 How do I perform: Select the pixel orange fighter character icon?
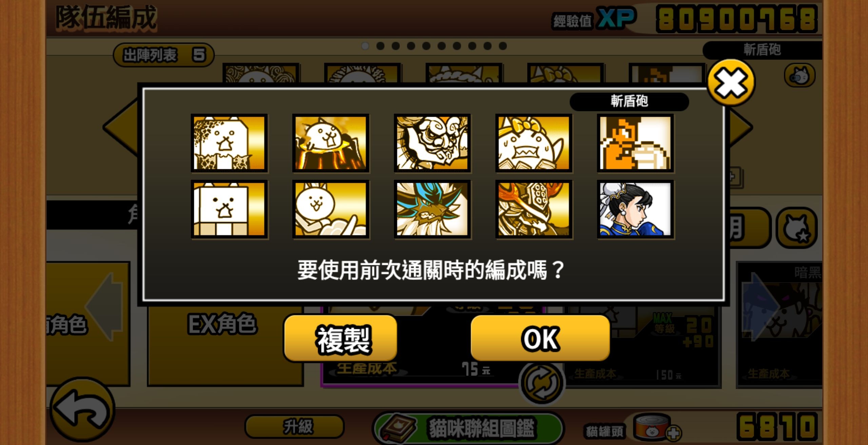pyautogui.click(x=635, y=143)
